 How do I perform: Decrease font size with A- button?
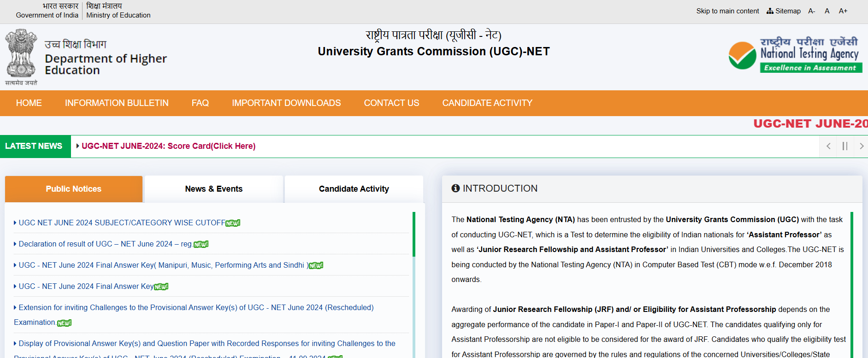pos(812,11)
